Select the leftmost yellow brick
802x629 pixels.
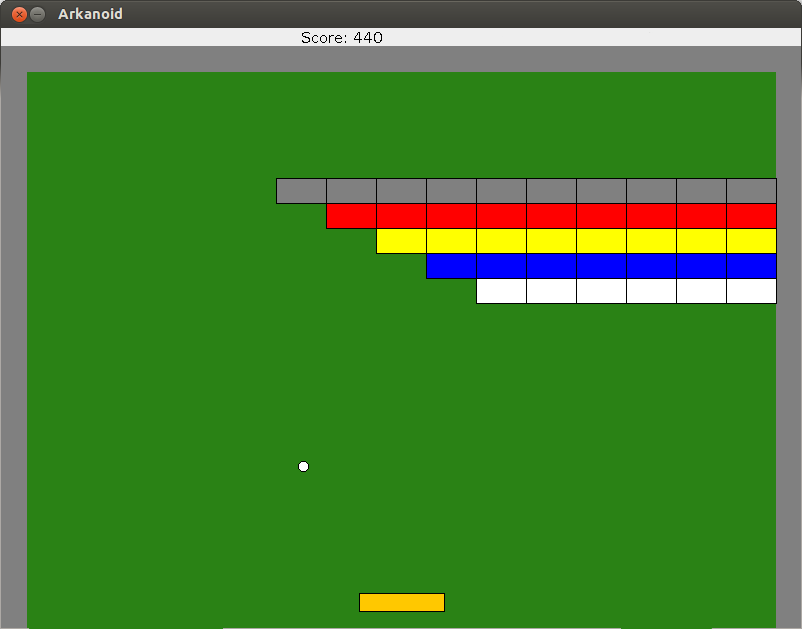point(401,240)
